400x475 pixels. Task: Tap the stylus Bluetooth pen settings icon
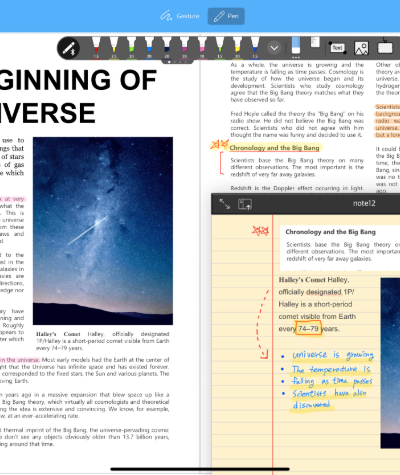click(69, 48)
